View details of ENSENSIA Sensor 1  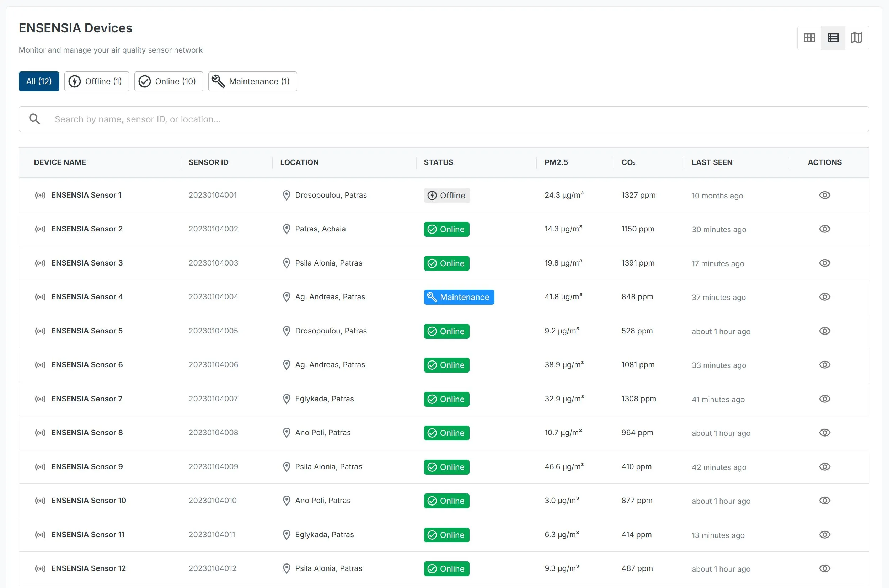[825, 196]
